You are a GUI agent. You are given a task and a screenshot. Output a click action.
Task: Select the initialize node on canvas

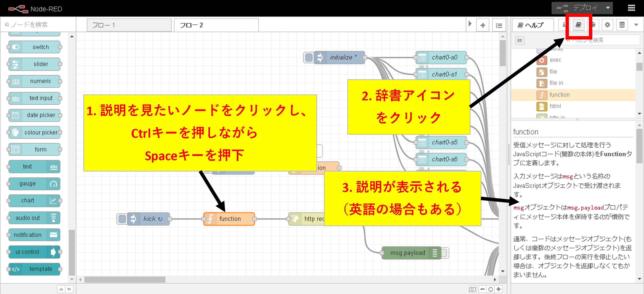tap(340, 58)
